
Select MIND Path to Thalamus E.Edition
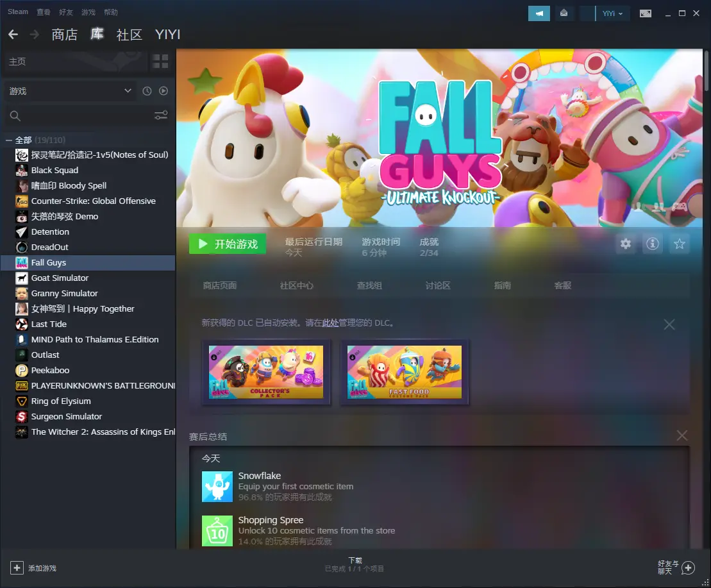point(88,340)
